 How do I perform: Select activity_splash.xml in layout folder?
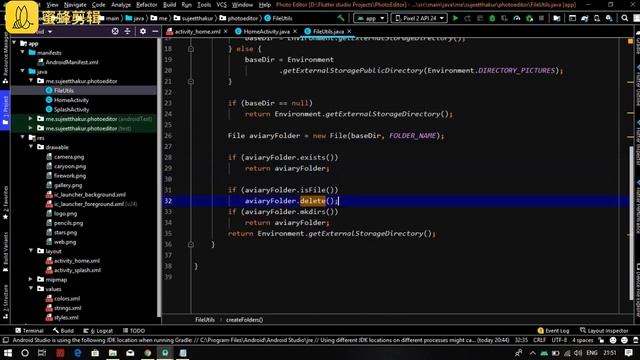point(77,270)
